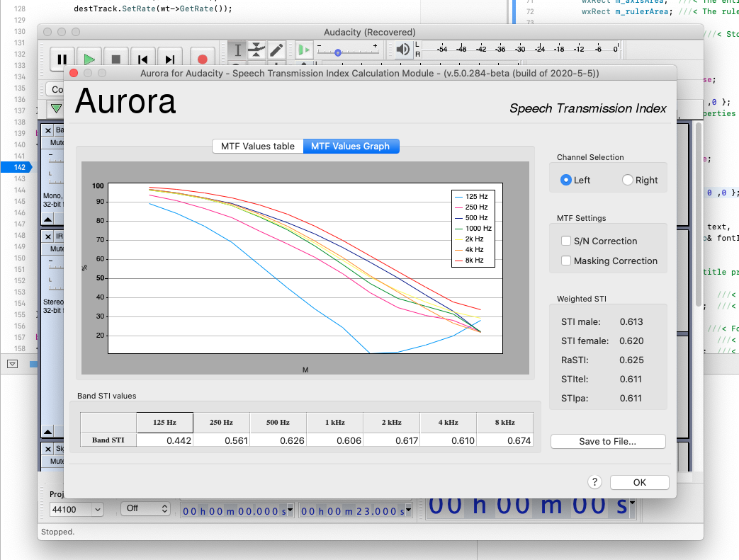Enable S/N Correction checkbox

(x=566, y=241)
